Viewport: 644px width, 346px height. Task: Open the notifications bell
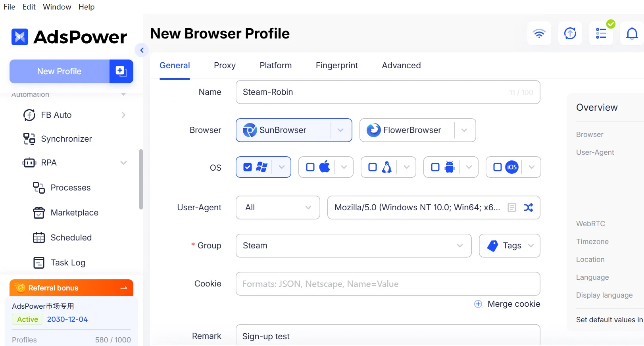tap(632, 33)
